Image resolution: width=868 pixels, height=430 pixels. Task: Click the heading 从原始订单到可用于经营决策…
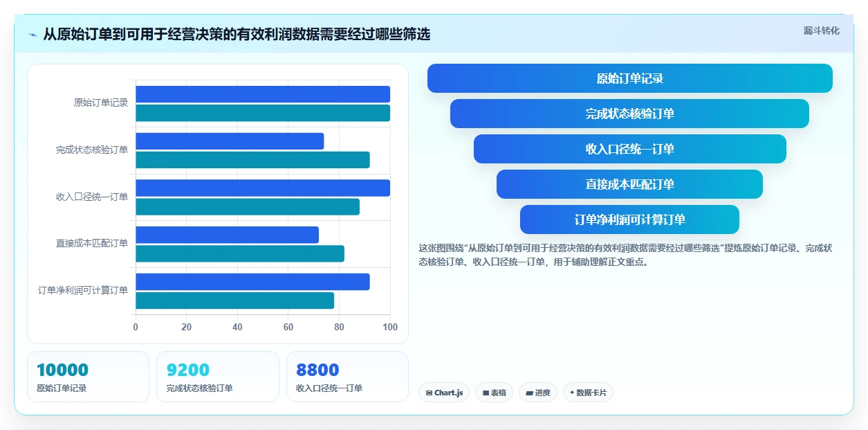(237, 35)
